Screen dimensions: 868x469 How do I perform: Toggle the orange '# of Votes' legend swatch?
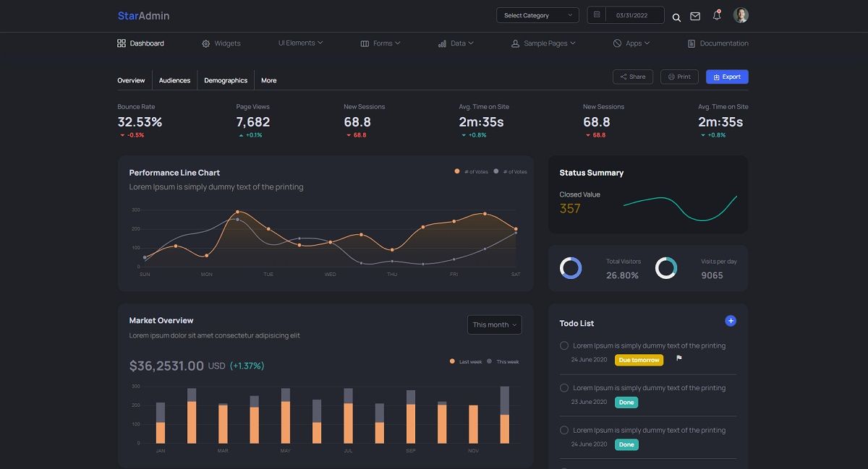click(x=456, y=171)
